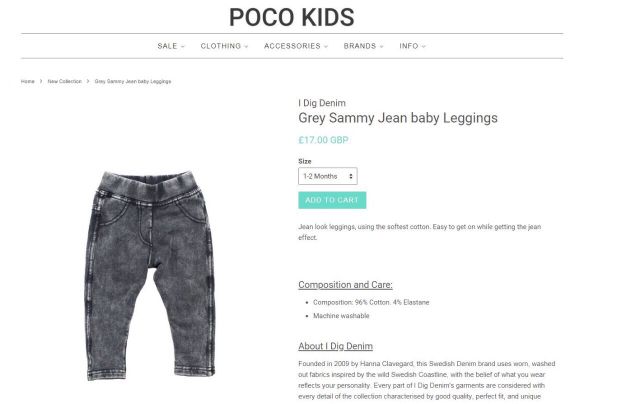Image resolution: width=640 pixels, height=404 pixels.
Task: Click the breadcrumb arrow after New Collection
Action: 88,81
